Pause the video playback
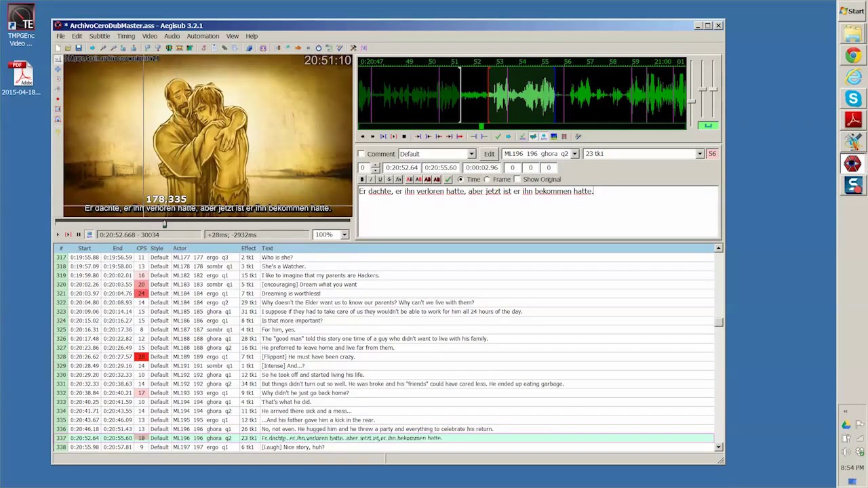 (x=78, y=235)
